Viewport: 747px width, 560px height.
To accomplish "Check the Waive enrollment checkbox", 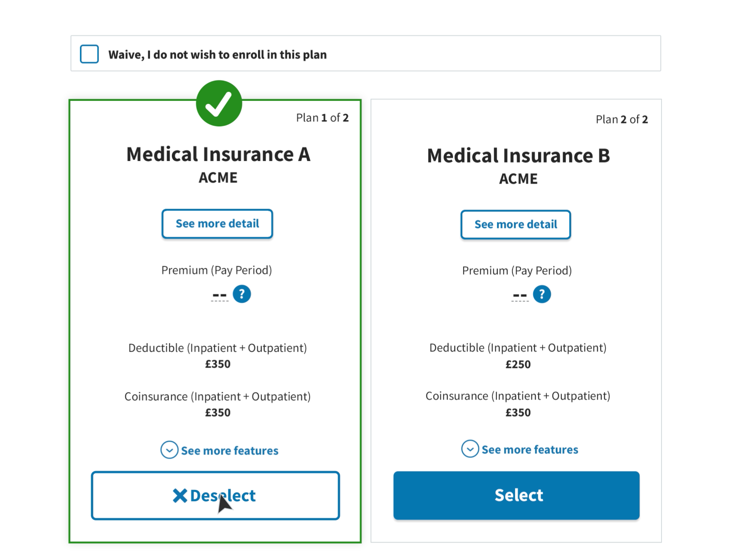I will click(89, 54).
